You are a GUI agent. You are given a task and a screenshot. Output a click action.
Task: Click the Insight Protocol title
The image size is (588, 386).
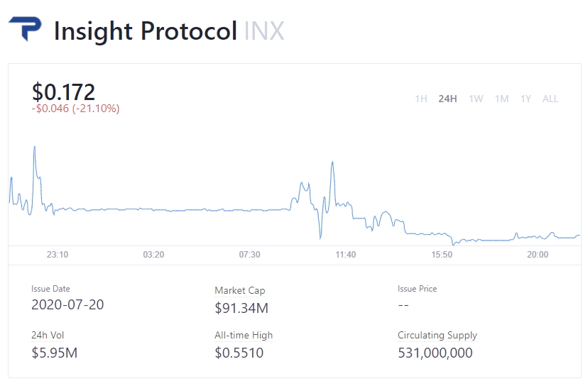click(146, 31)
